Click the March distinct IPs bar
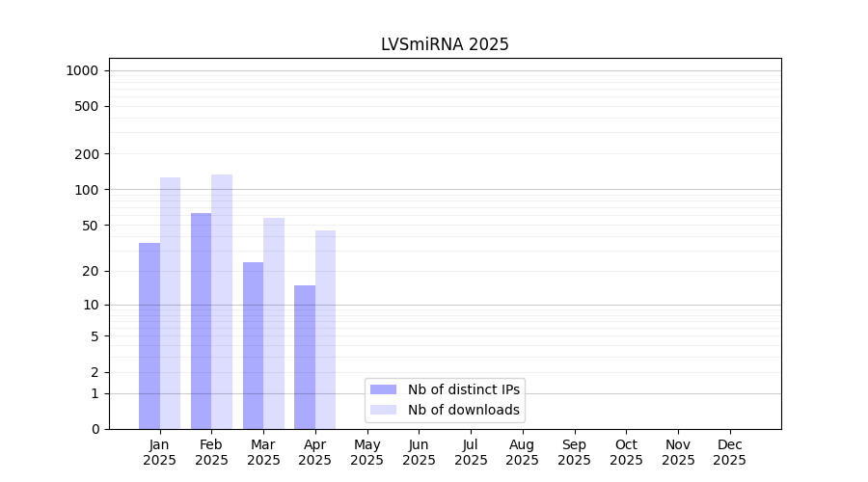868x482 pixels. (x=253, y=345)
